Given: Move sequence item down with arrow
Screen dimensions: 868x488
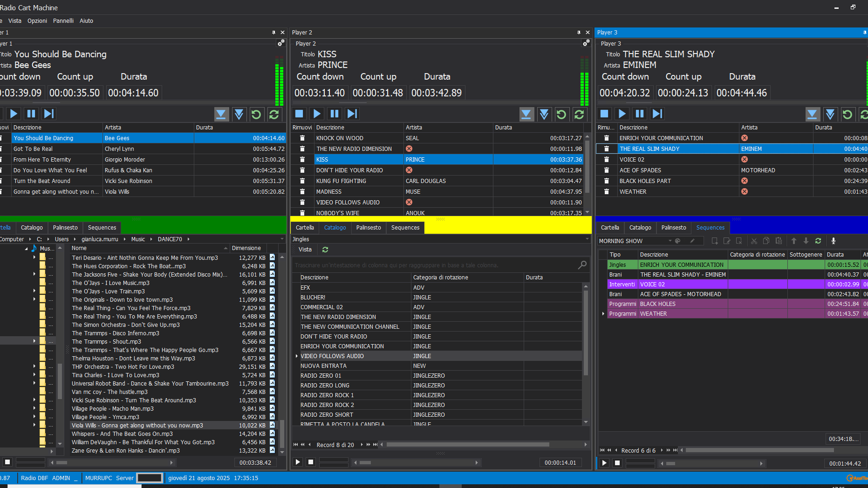Looking at the screenshot, I should [x=806, y=241].
